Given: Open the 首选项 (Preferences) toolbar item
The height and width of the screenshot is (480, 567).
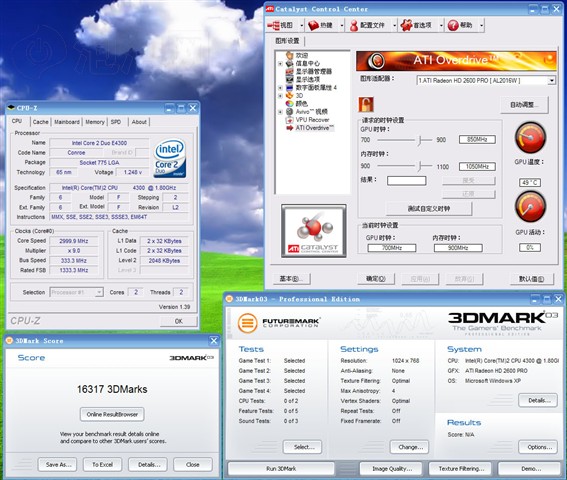Looking at the screenshot, I should (417, 25).
